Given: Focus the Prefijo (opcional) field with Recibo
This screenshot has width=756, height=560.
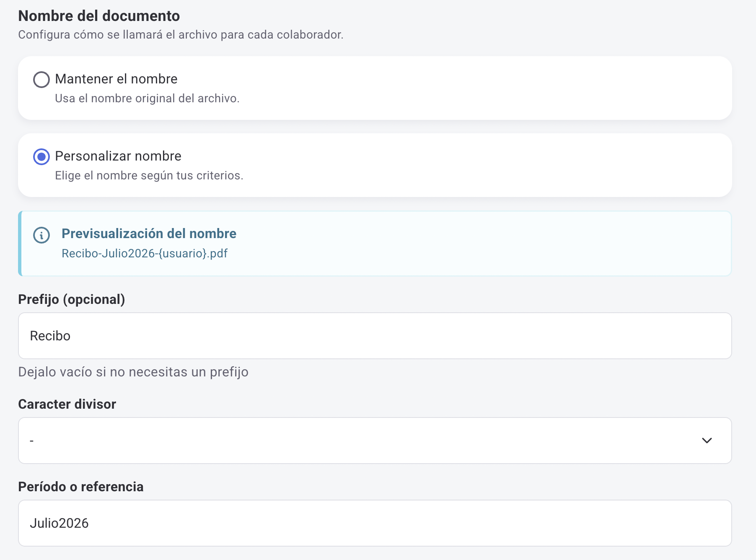Looking at the screenshot, I should [375, 336].
